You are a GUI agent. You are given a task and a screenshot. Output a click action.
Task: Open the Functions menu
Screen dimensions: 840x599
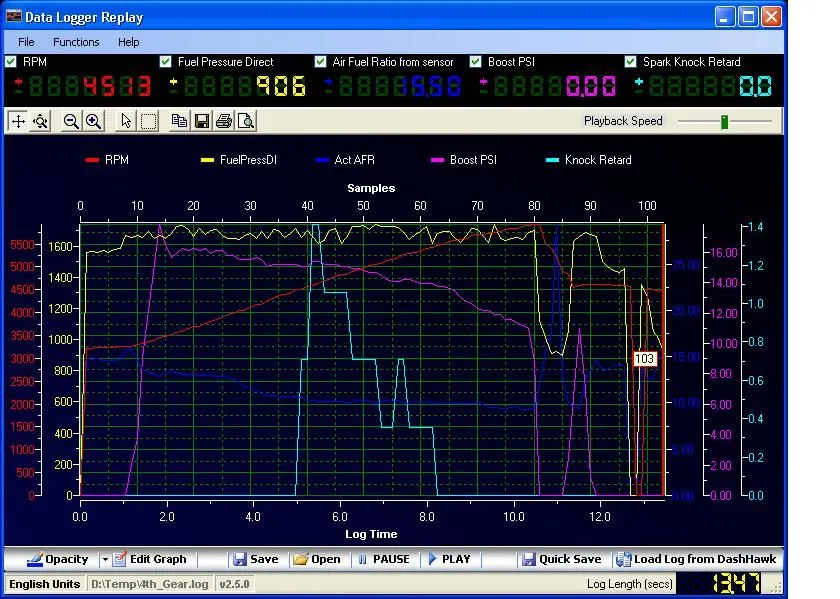click(76, 42)
